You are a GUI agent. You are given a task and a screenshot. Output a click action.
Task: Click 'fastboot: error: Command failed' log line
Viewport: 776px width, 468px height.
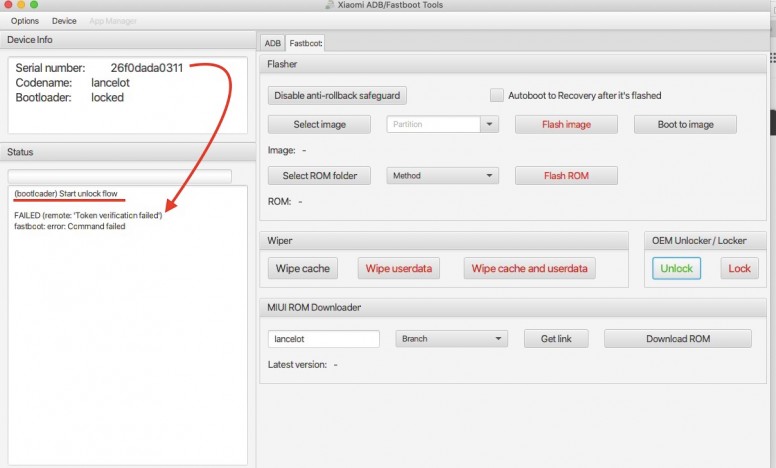coord(70,226)
